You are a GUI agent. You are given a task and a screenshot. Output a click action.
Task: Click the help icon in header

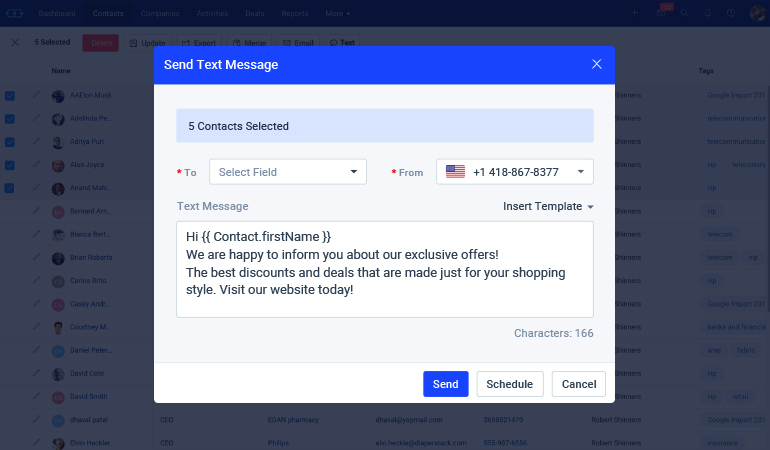pos(731,13)
